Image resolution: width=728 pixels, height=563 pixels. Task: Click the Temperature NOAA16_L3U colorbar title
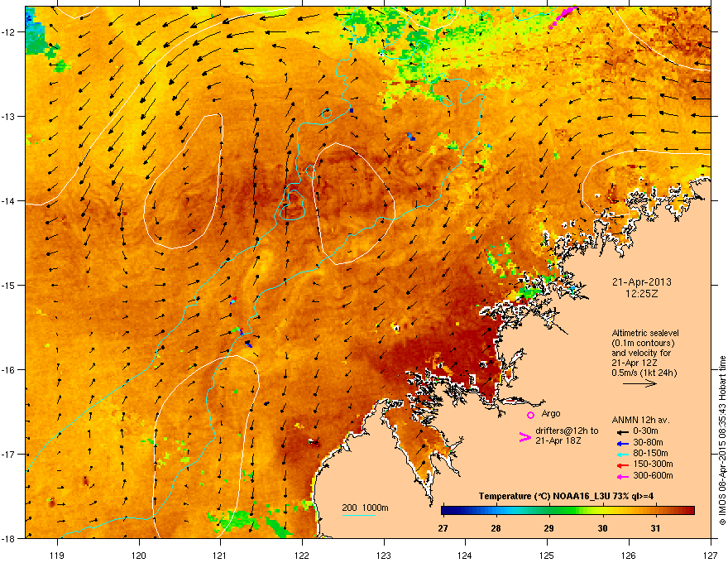566,496
